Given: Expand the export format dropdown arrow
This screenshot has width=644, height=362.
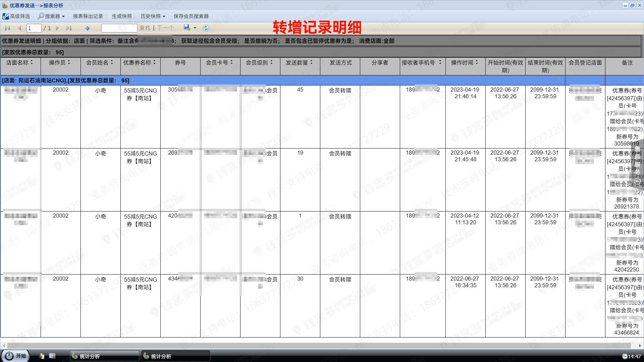Looking at the screenshot, I should click(x=195, y=28).
